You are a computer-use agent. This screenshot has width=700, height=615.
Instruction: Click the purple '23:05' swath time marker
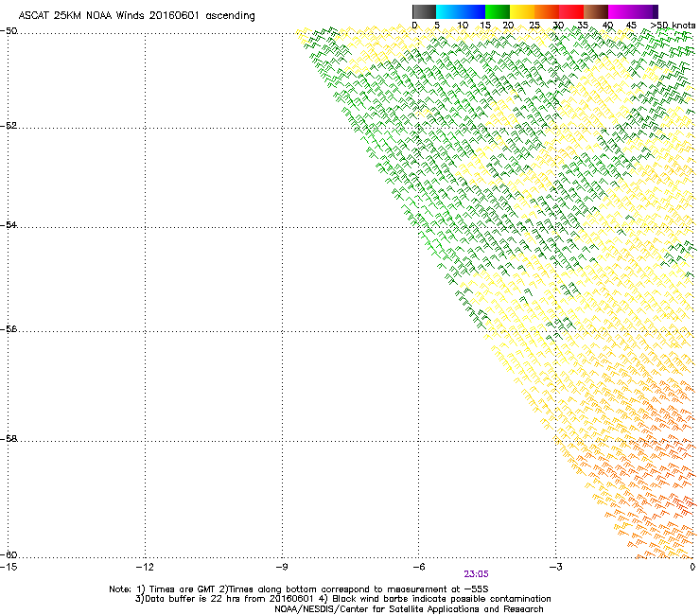(x=476, y=574)
